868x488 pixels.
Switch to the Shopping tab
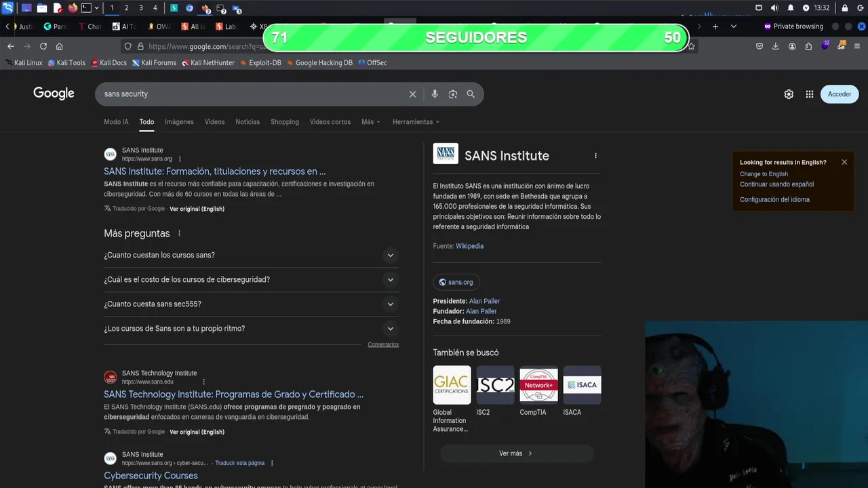[285, 122]
